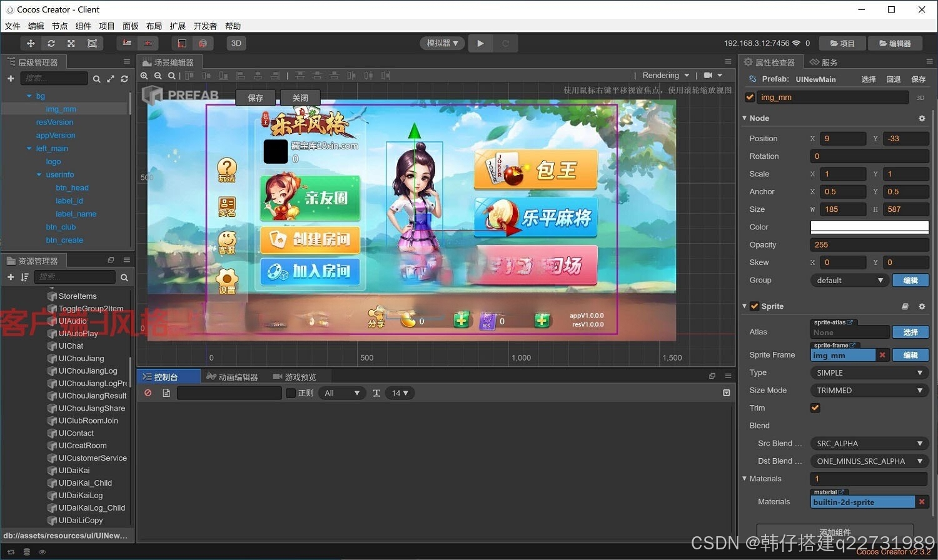Open the 开发者 menu

205,26
